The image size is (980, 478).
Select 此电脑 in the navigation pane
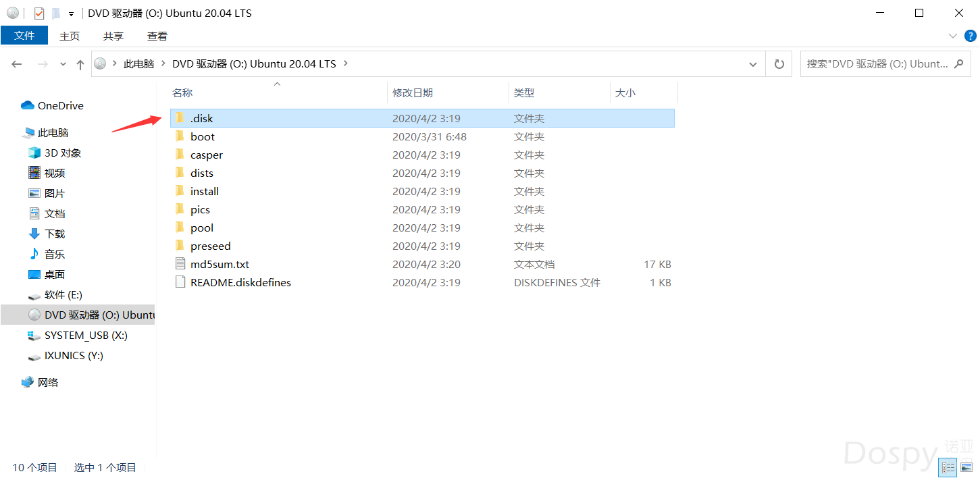53,132
